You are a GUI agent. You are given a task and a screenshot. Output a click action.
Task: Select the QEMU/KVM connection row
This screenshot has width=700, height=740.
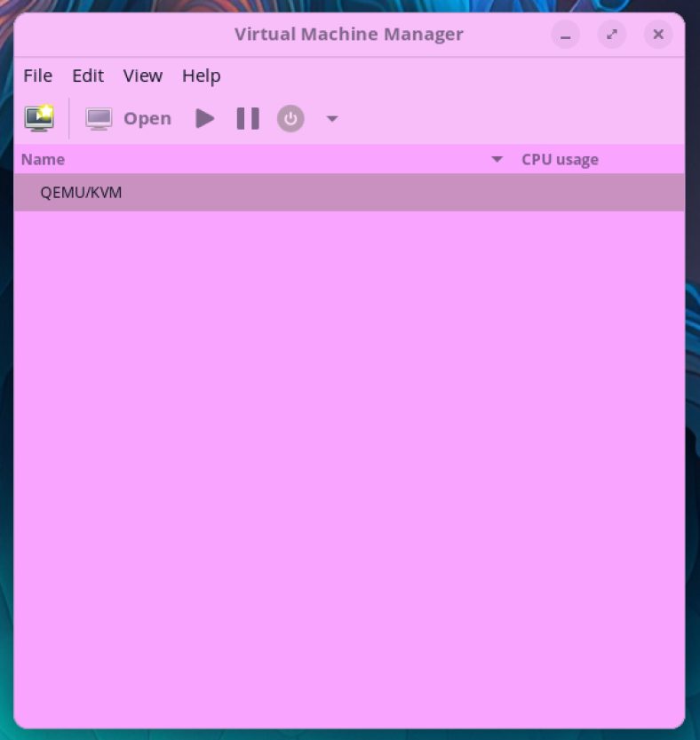pos(81,192)
